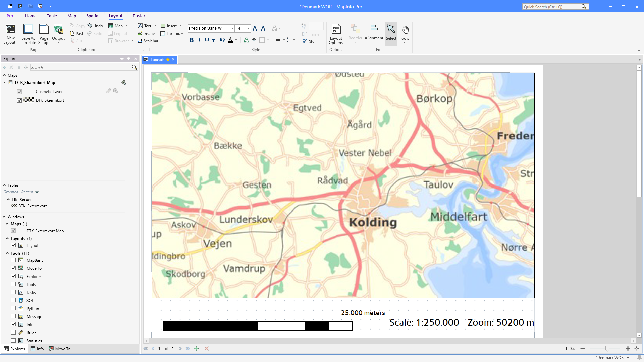The height and width of the screenshot is (362, 644).
Task: Insert an Image frame
Action: pos(146,33)
